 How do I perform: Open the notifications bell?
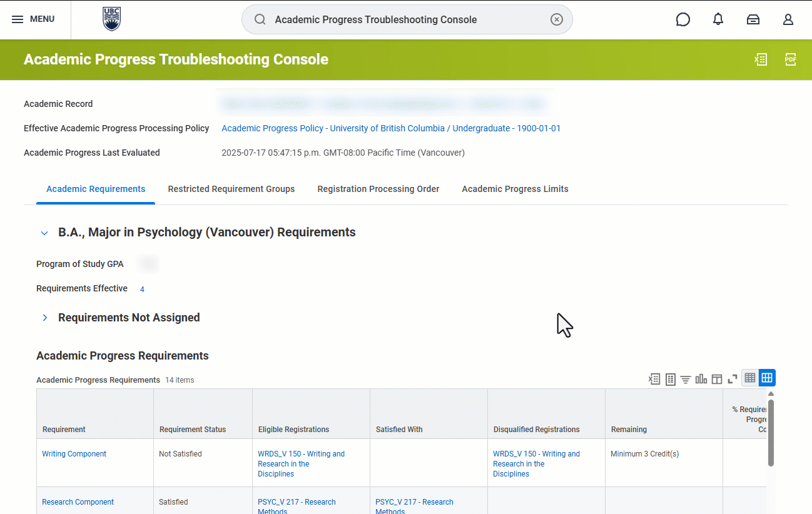718,19
